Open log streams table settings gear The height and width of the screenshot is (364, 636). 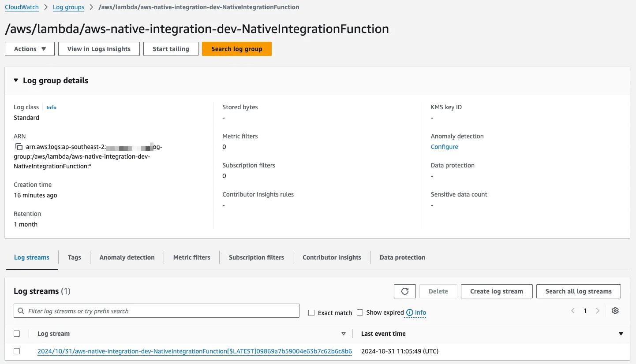click(615, 311)
